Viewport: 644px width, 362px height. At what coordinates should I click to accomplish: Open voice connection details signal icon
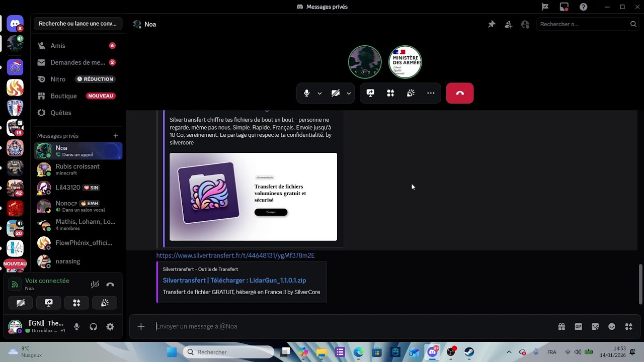pos(15,284)
